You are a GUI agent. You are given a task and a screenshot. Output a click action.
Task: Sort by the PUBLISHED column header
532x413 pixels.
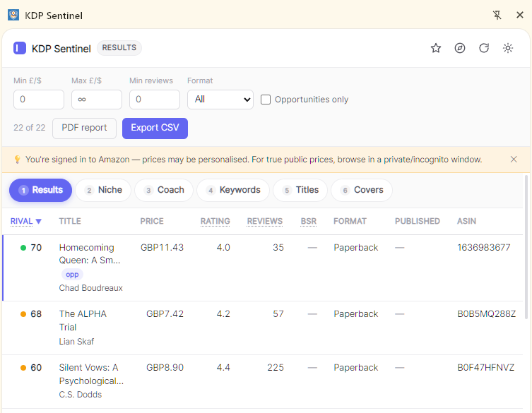pos(418,221)
